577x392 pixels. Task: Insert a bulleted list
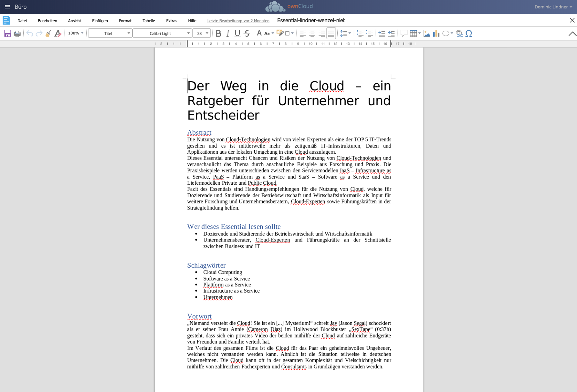tap(370, 33)
